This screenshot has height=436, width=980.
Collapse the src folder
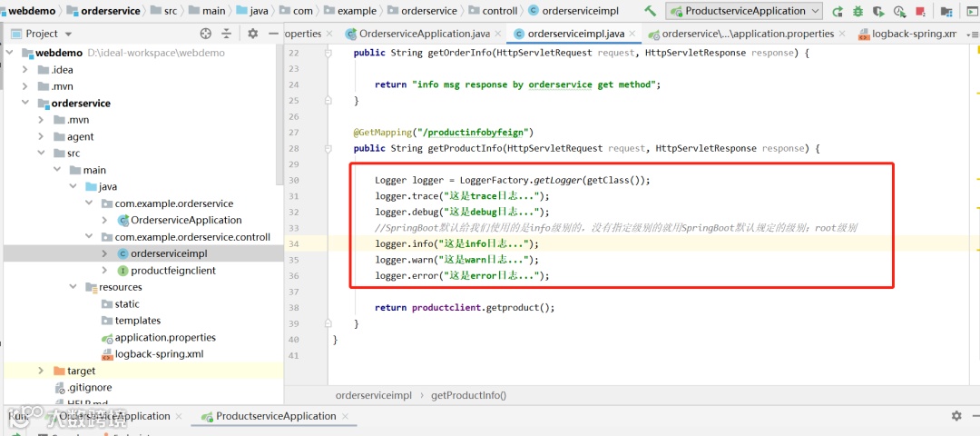pos(41,154)
